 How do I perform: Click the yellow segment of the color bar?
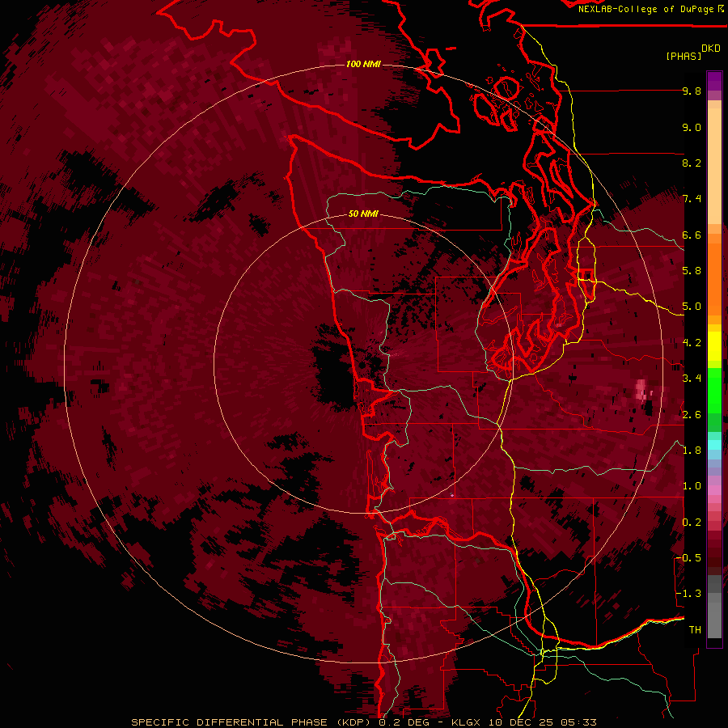[714, 346]
